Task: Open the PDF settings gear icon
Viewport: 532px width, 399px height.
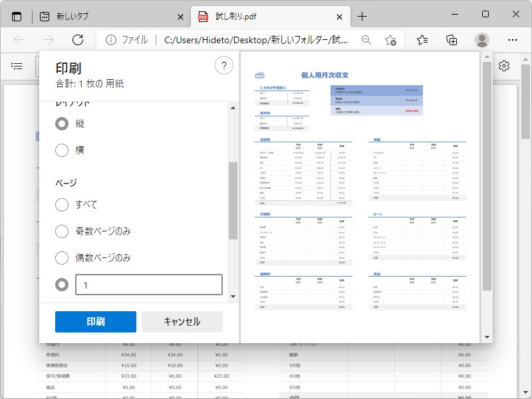Action: coord(504,65)
